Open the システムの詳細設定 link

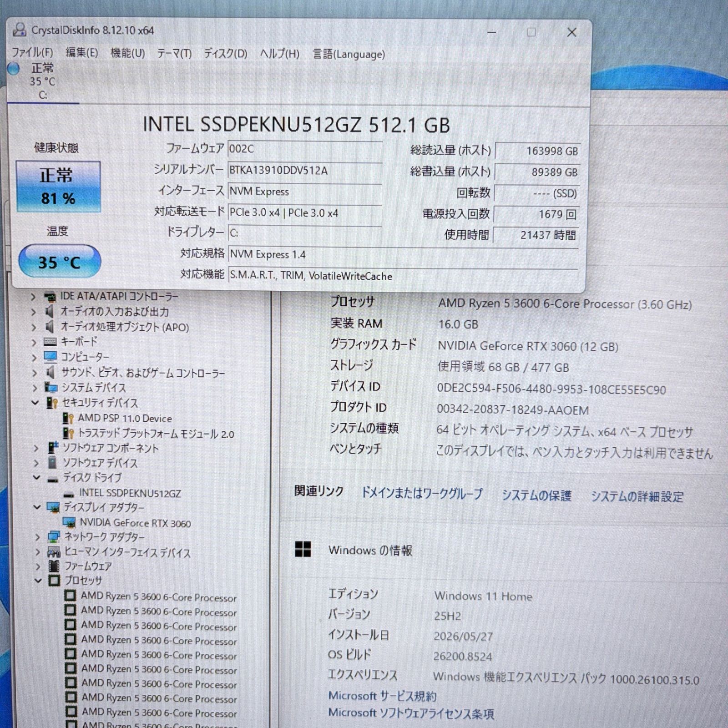click(637, 496)
